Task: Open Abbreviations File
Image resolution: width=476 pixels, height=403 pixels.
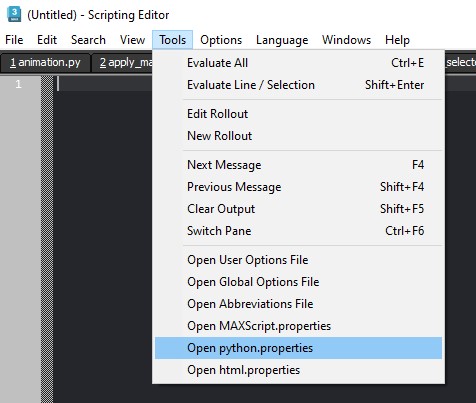Action: click(x=298, y=304)
